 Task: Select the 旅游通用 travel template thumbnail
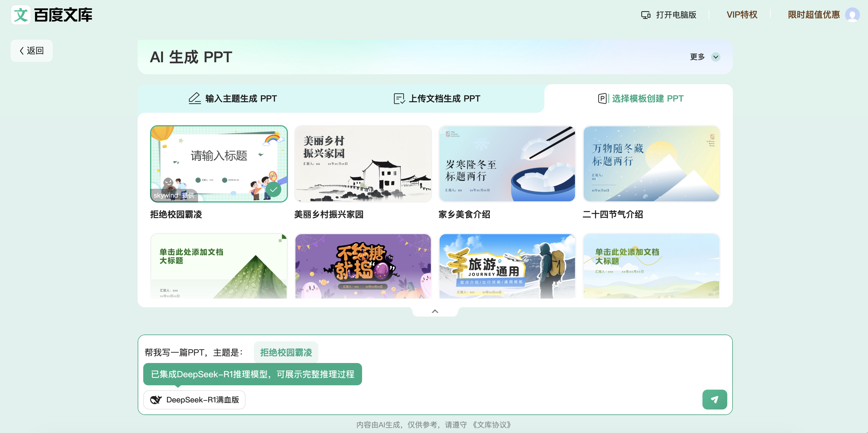(x=507, y=266)
